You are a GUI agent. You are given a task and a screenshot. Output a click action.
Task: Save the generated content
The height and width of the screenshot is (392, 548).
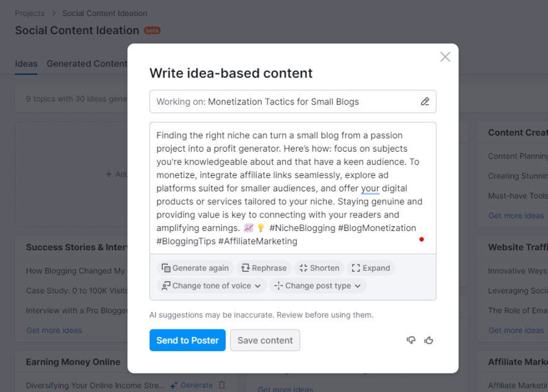(265, 340)
